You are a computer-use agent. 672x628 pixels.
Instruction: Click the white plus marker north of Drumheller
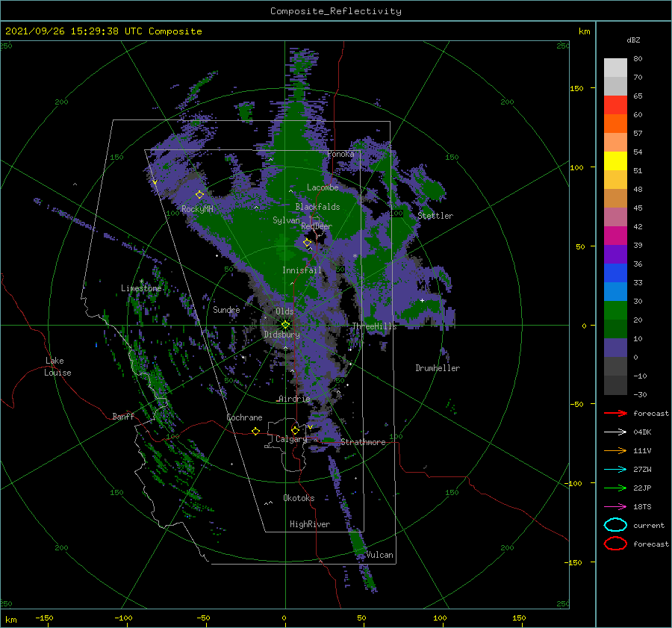pyautogui.click(x=422, y=300)
